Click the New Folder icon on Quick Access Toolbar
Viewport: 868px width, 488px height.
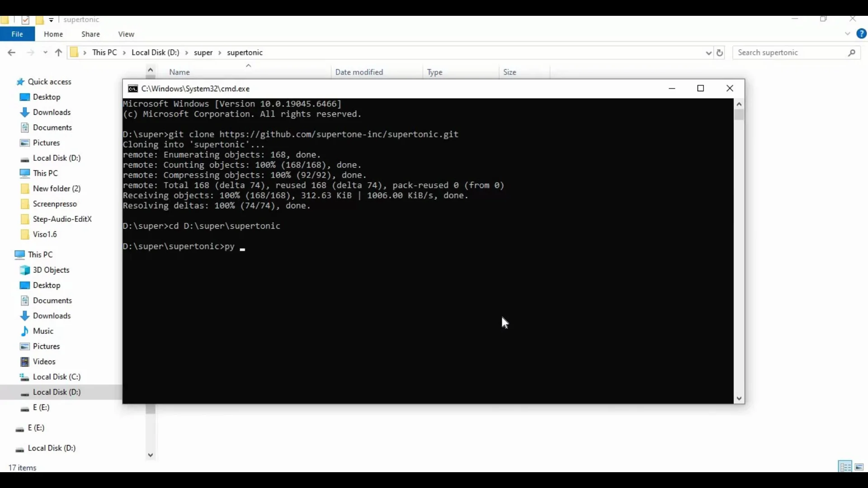pyautogui.click(x=40, y=19)
